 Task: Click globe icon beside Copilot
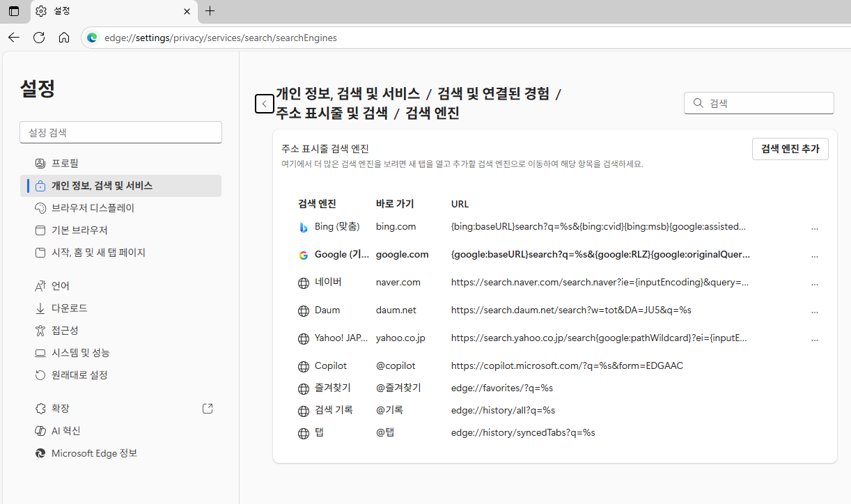click(x=303, y=367)
